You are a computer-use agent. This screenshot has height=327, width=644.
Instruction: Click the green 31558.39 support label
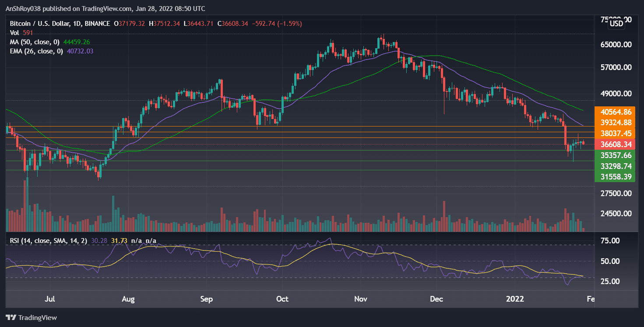click(x=616, y=177)
